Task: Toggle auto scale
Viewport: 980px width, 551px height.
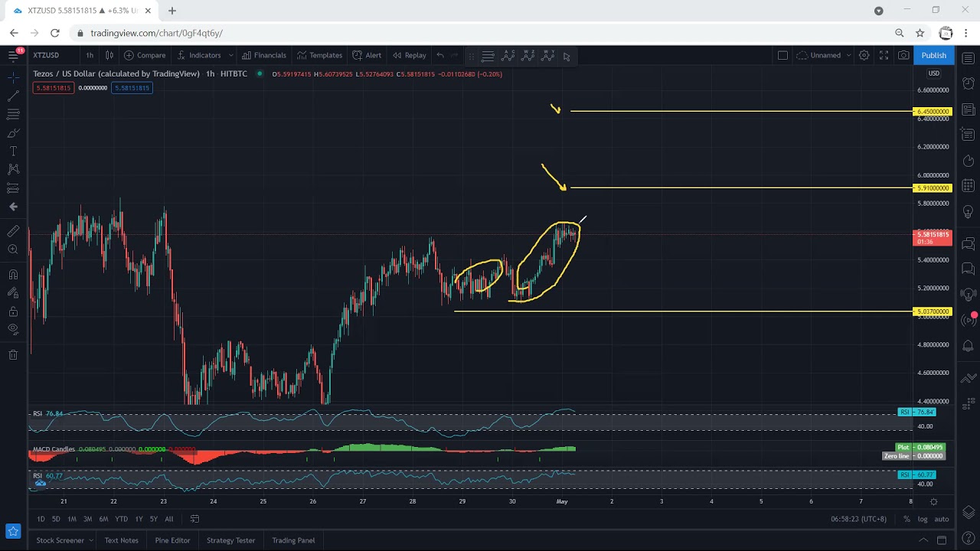Action: point(942,519)
